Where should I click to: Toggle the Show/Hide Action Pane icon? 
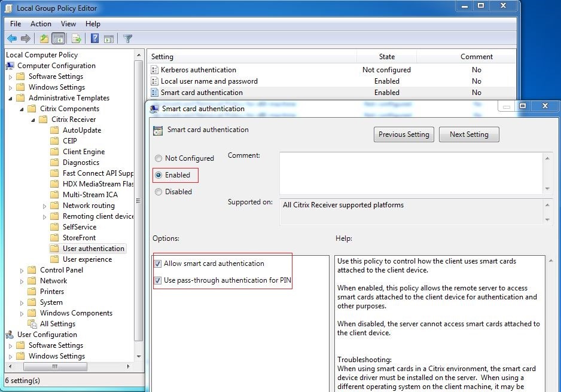pyautogui.click(x=109, y=38)
